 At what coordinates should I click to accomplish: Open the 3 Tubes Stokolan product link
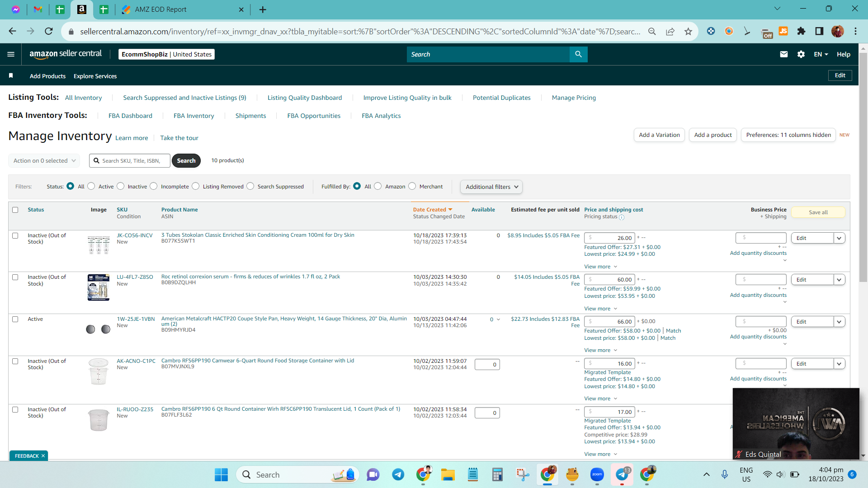[x=258, y=235]
